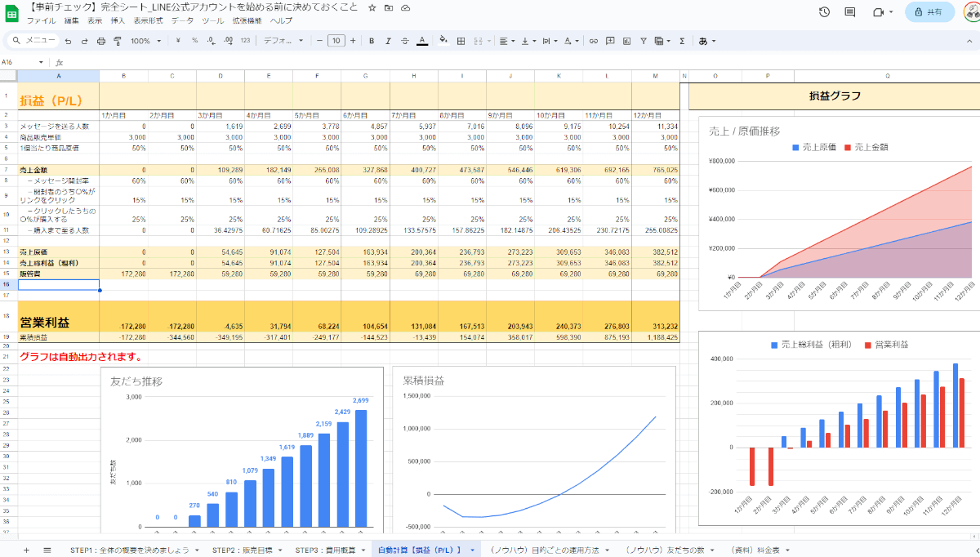The width and height of the screenshot is (980, 557).
Task: Activate the paint format tool
Action: click(118, 41)
